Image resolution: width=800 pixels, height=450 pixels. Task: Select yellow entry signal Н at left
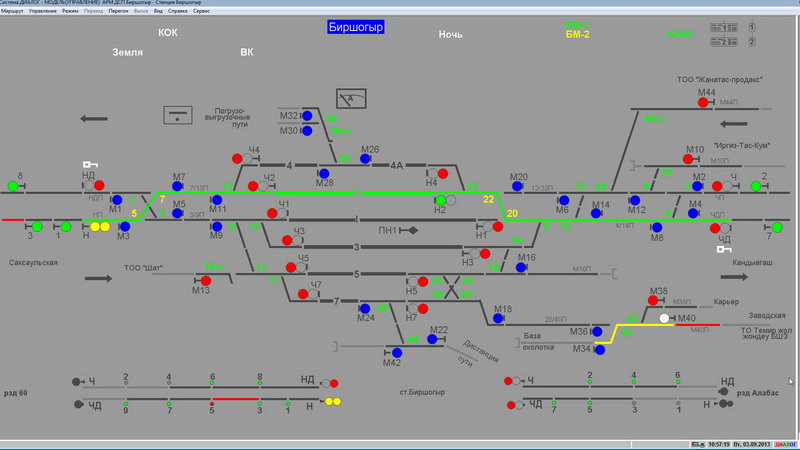(x=100, y=227)
